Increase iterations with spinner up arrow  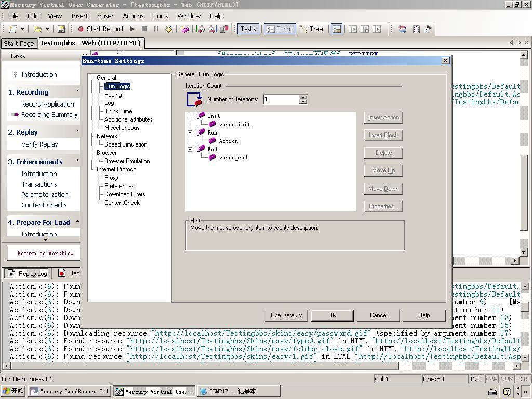tap(303, 97)
